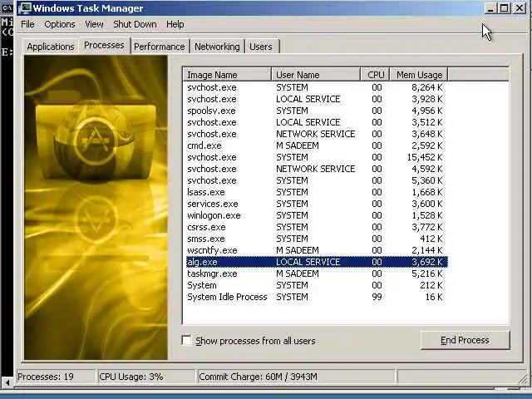This screenshot has width=532, height=399.
Task: Sort by User Name column header
Action: [x=316, y=75]
